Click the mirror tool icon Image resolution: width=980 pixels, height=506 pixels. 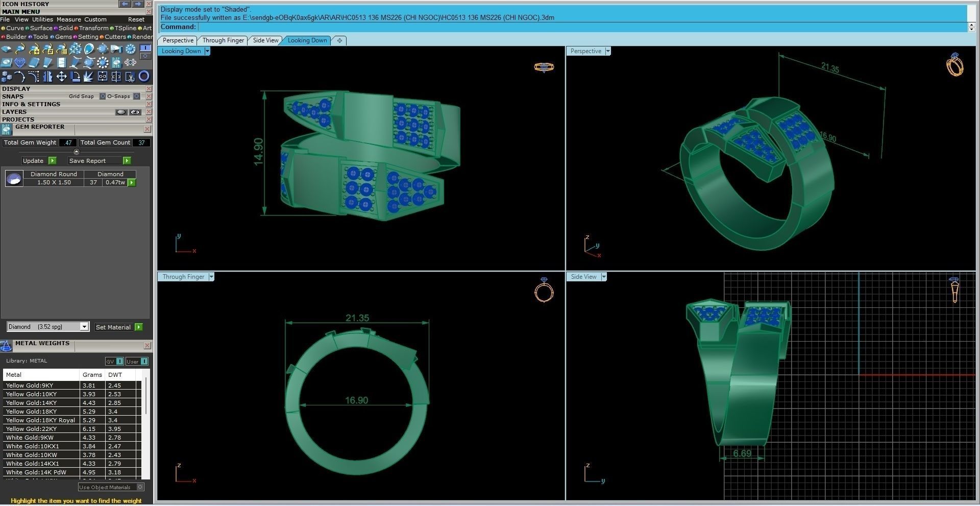click(47, 77)
